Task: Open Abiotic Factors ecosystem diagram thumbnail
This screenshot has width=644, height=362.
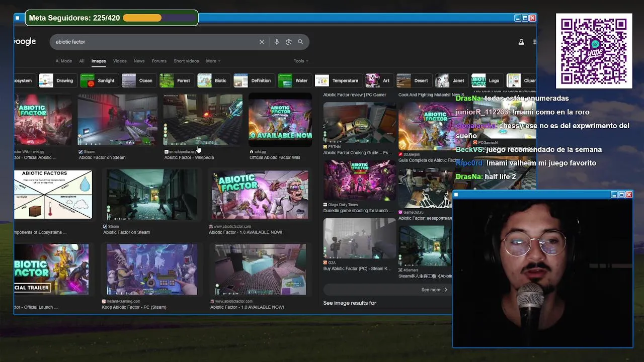Action: (53, 195)
